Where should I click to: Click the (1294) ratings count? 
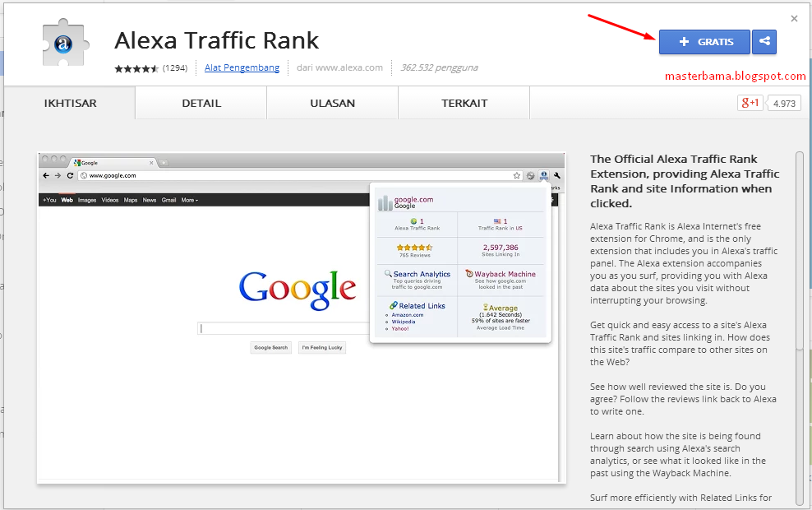pos(175,68)
